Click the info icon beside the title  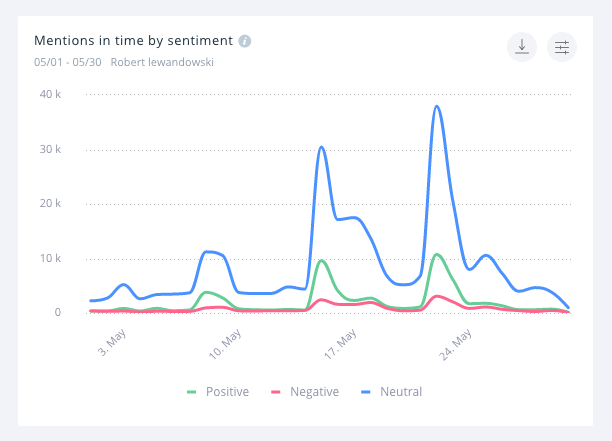click(245, 42)
